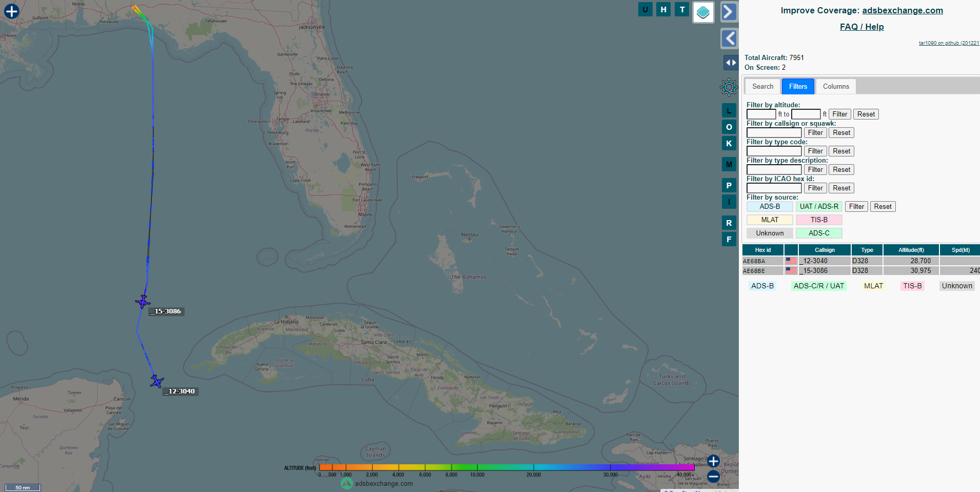This screenshot has height=492, width=980.
Task: Select MLAT source filter swatch
Action: pyautogui.click(x=770, y=220)
